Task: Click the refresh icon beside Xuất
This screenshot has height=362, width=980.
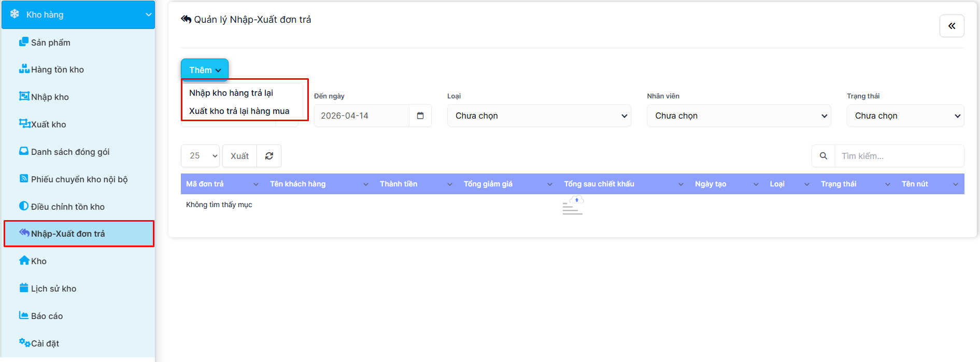Action: click(269, 156)
